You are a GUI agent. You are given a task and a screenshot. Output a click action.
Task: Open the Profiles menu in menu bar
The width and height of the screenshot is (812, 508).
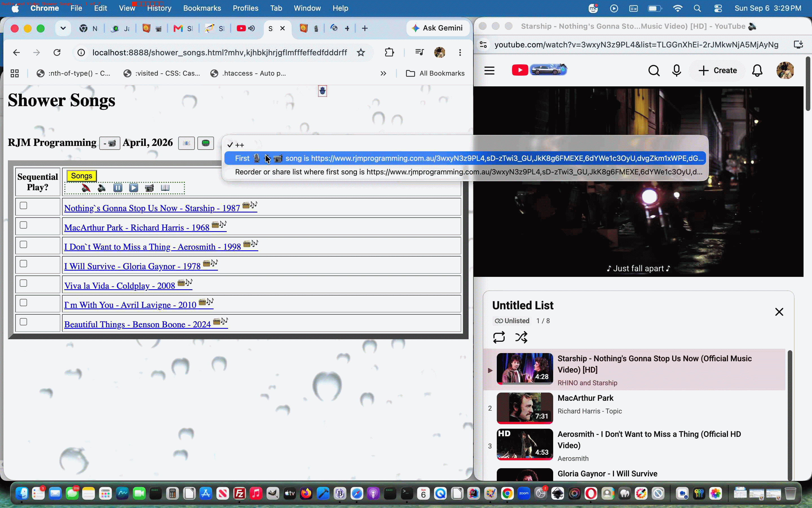coord(246,8)
